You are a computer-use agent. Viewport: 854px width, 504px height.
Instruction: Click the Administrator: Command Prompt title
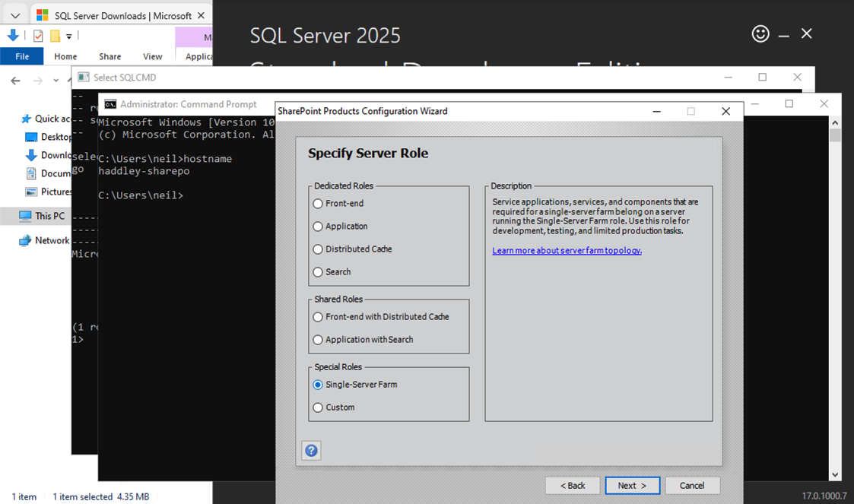pos(189,104)
